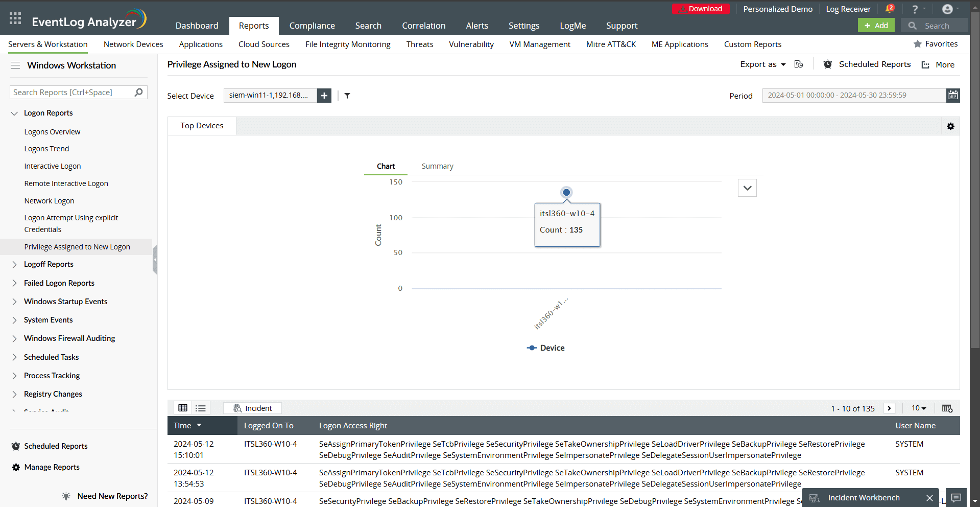
Task: Click the top-right Search box
Action: point(934,26)
